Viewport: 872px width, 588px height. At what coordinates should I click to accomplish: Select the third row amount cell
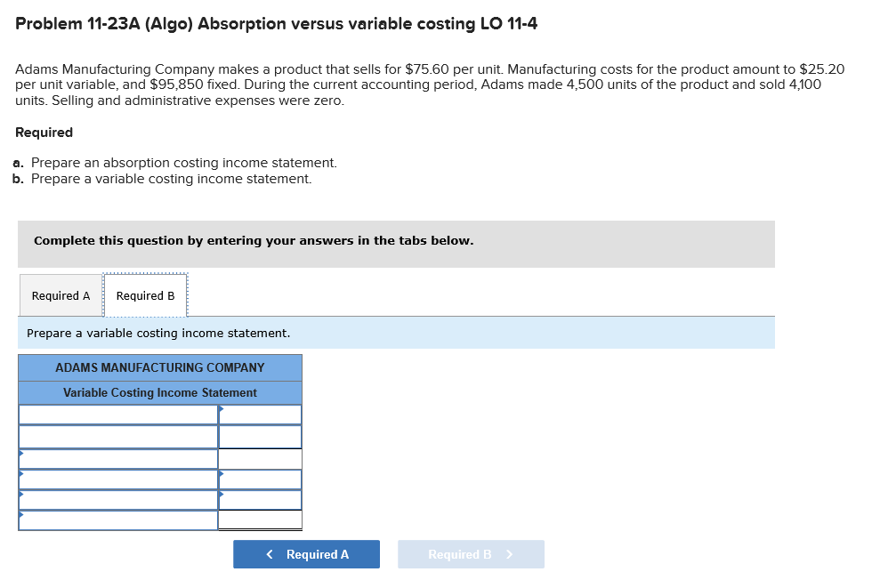260,459
